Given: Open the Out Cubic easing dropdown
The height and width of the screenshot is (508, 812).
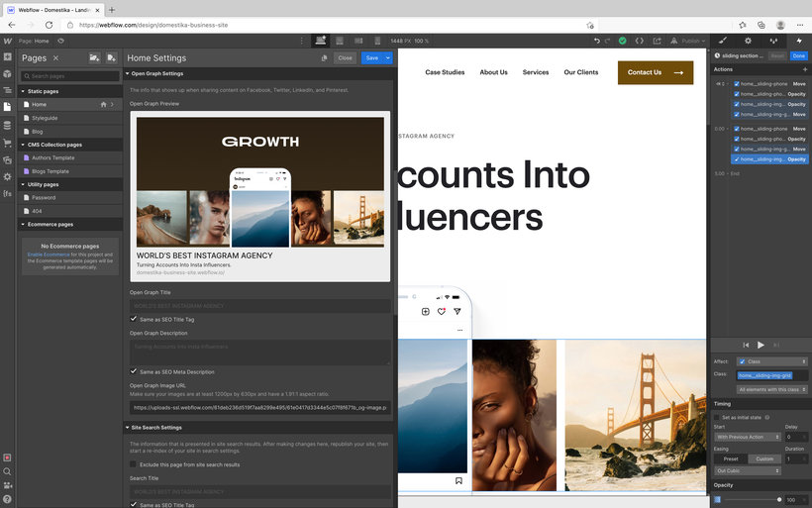Looking at the screenshot, I should [748, 470].
